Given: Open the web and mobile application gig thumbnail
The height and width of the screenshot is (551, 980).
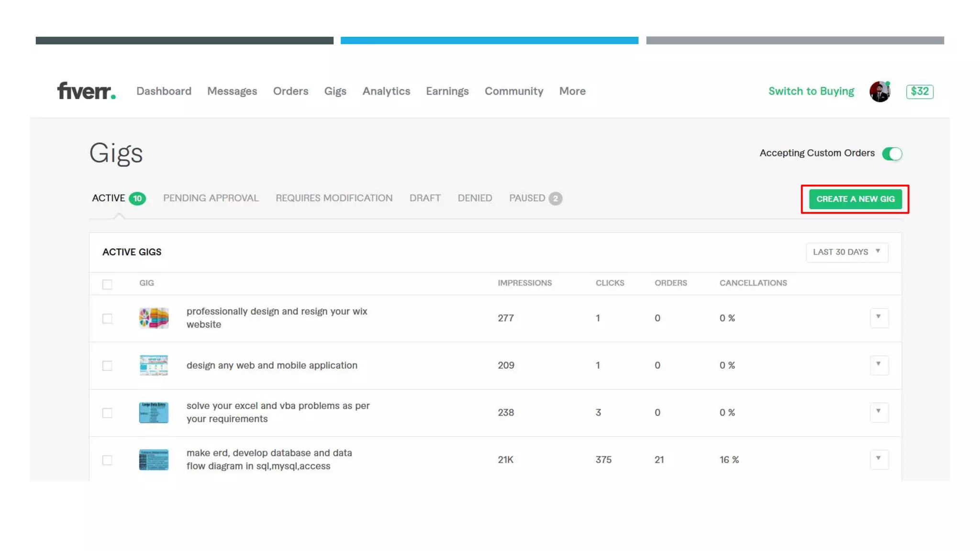Looking at the screenshot, I should coord(154,365).
